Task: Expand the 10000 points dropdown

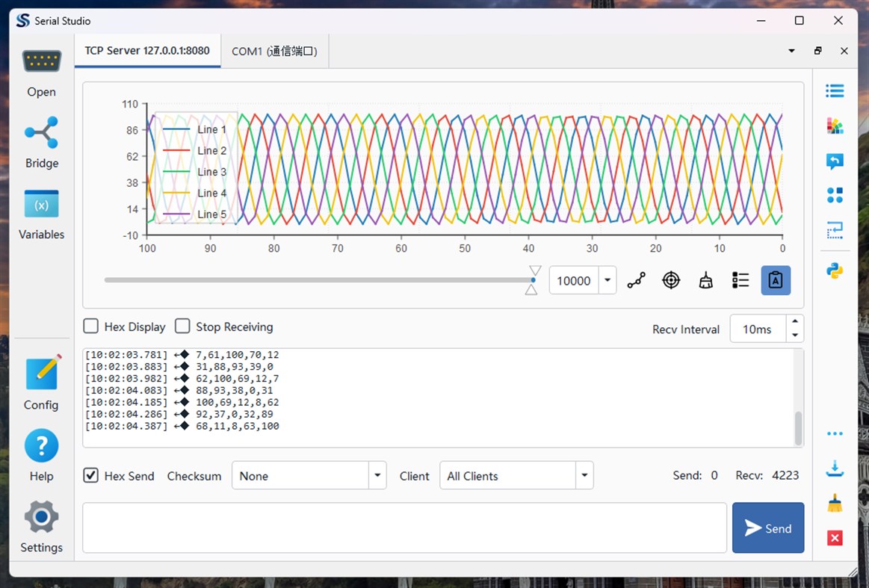Action: 607,280
